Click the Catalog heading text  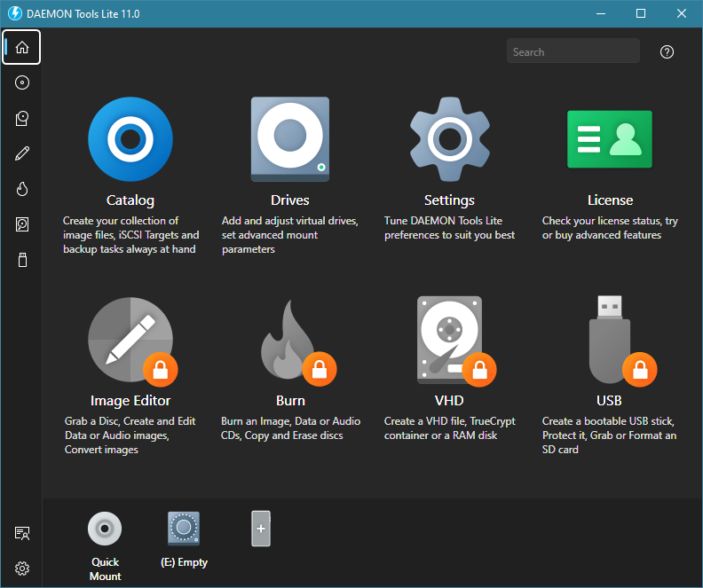tap(130, 200)
